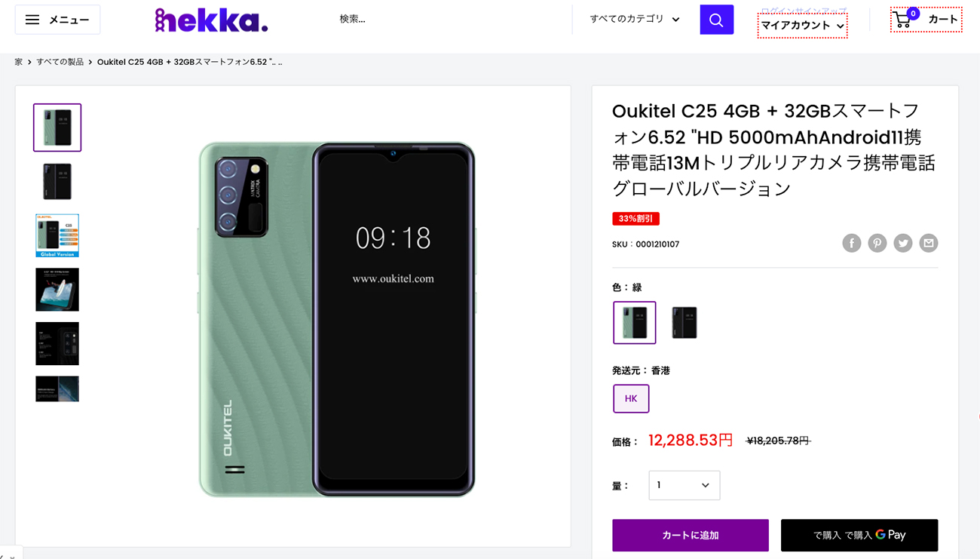Click the 家 breadcrumb link
The width and height of the screenshot is (980, 559).
click(x=19, y=62)
